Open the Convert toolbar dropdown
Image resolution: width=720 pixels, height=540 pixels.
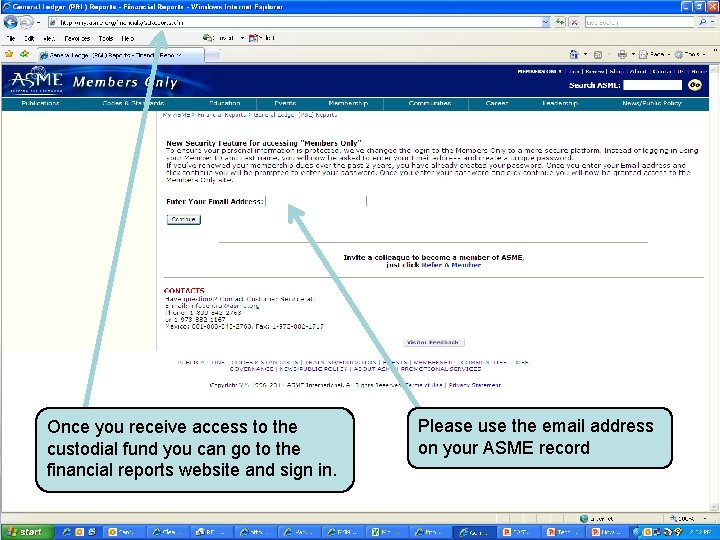[242, 39]
